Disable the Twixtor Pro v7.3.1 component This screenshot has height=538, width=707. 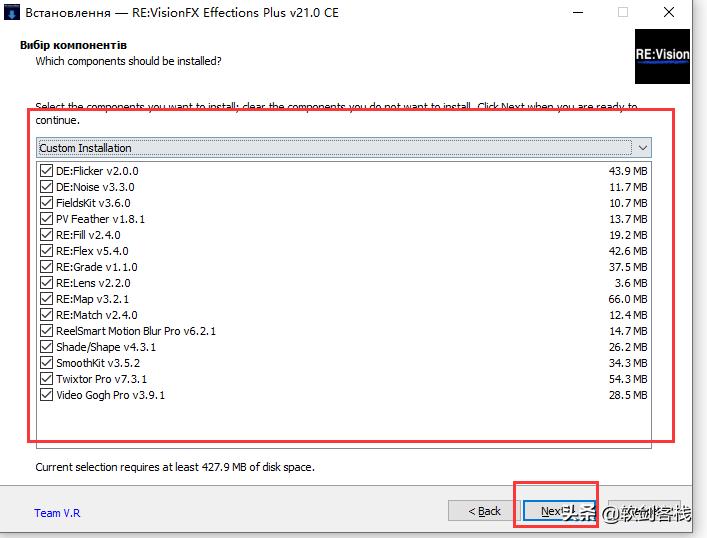[x=46, y=379]
